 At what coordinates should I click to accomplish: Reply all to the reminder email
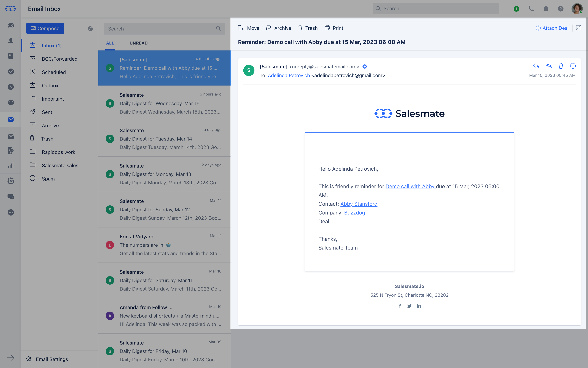(x=549, y=66)
